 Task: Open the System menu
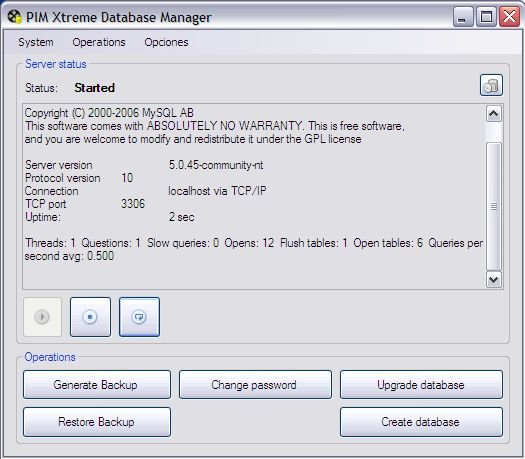(x=36, y=42)
